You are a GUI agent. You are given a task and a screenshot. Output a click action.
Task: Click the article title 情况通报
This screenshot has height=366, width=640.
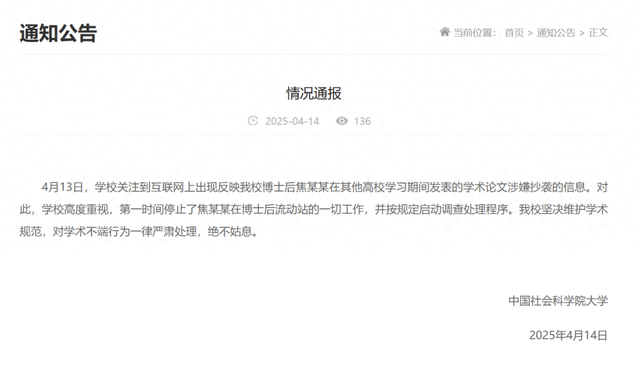point(313,93)
